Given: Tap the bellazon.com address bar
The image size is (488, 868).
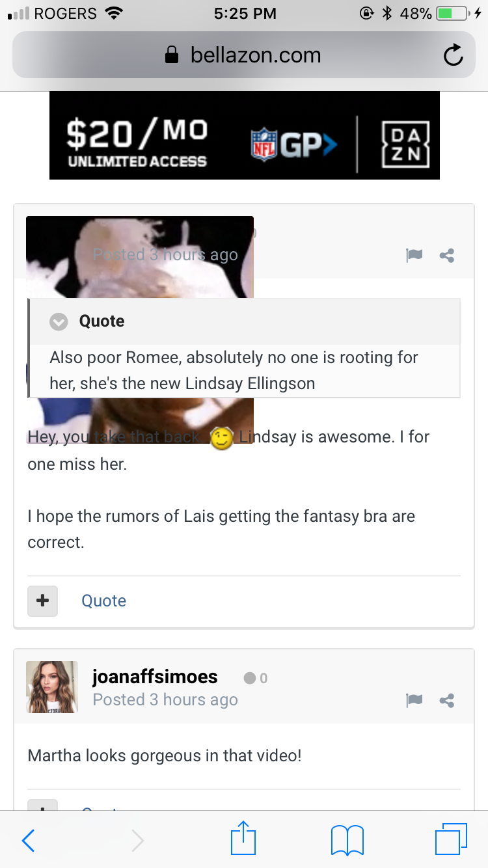Looking at the screenshot, I should (244, 55).
